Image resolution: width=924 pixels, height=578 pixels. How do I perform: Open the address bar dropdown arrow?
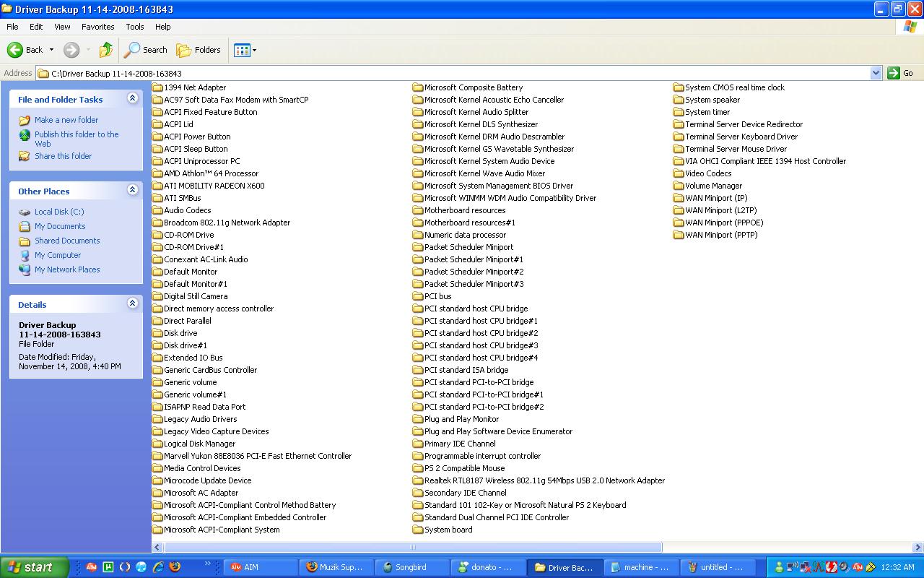coord(876,73)
